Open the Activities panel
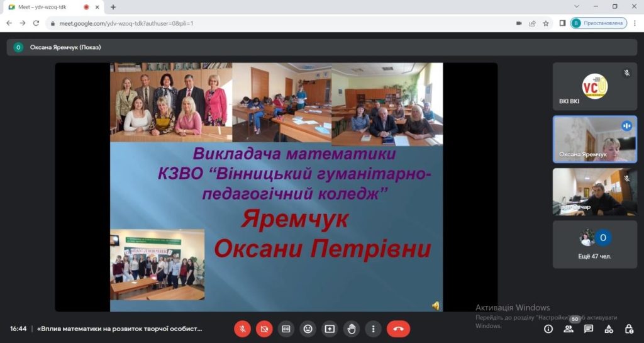 tap(609, 329)
